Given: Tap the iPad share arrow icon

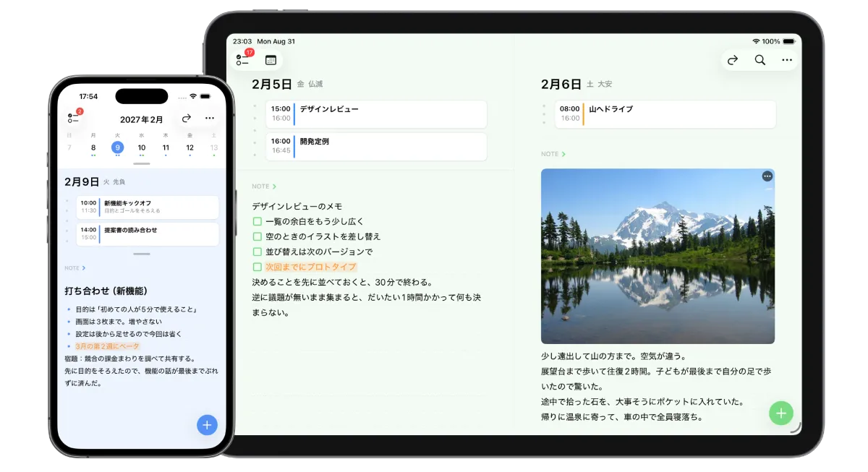Looking at the screenshot, I should coord(733,61).
